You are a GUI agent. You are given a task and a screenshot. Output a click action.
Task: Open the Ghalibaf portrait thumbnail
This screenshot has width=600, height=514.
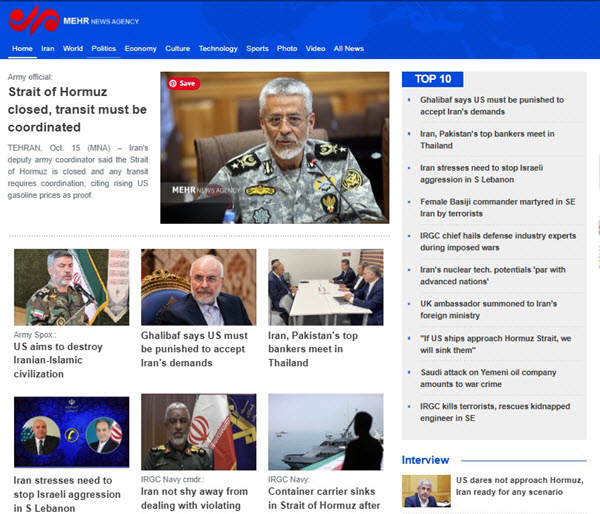point(199,287)
